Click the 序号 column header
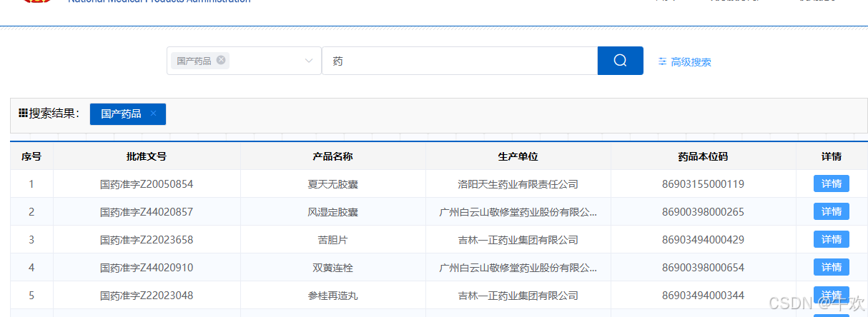Viewport: 868px width, 317px height. point(31,156)
